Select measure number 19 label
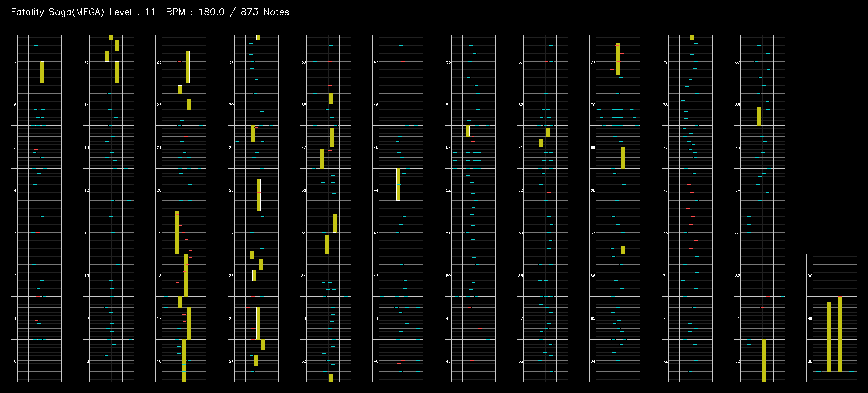This screenshot has width=868, height=393. click(159, 233)
